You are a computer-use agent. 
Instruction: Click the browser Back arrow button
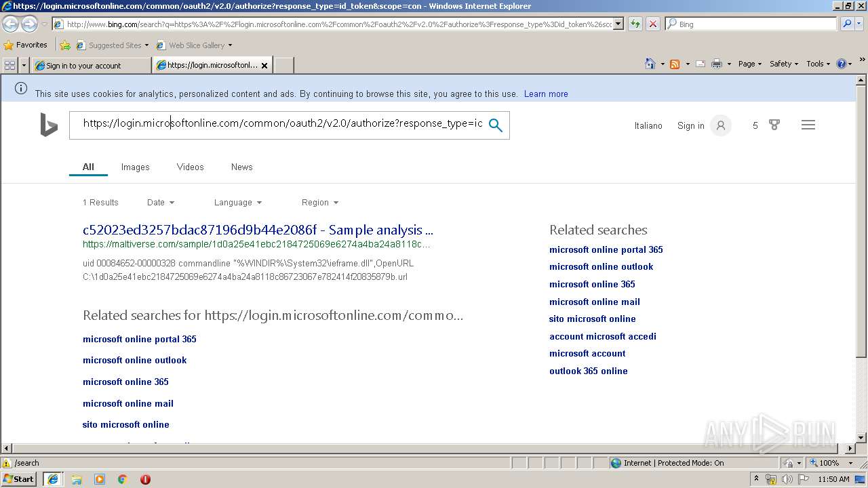click(10, 24)
